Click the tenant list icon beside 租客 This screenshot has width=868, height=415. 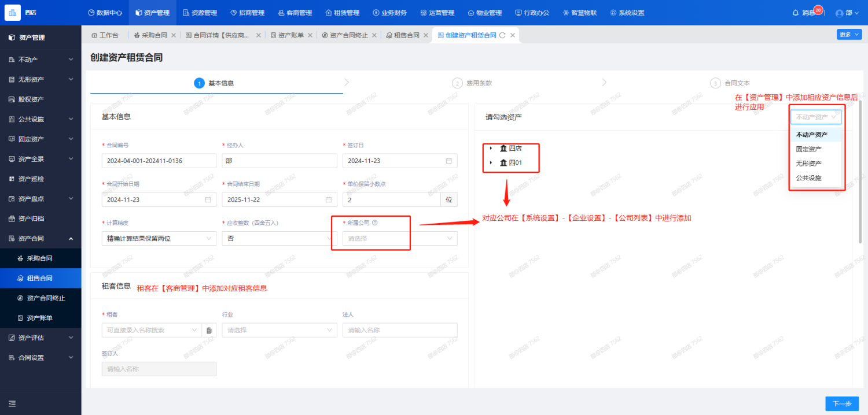pos(209,330)
